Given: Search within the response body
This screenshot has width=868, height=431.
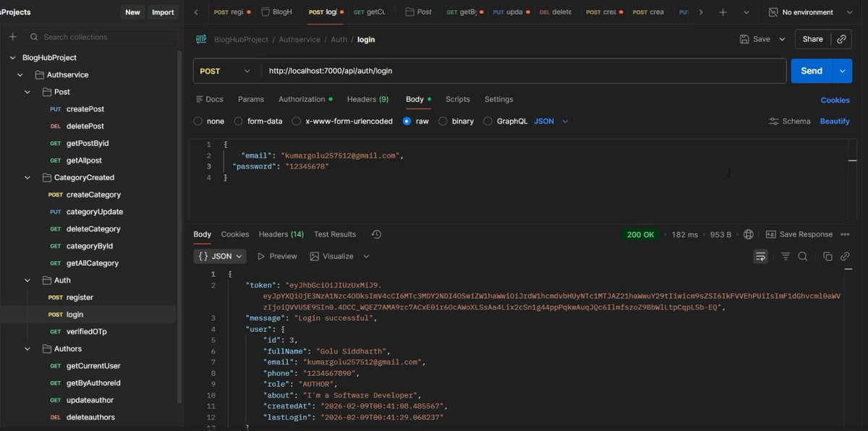Looking at the screenshot, I should [x=803, y=257].
